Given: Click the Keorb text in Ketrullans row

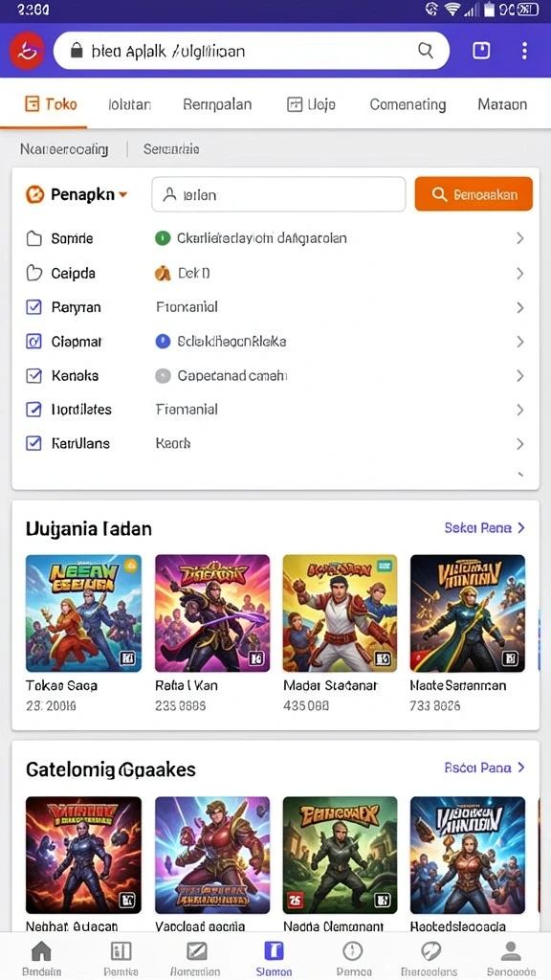Looking at the screenshot, I should click(x=173, y=443).
